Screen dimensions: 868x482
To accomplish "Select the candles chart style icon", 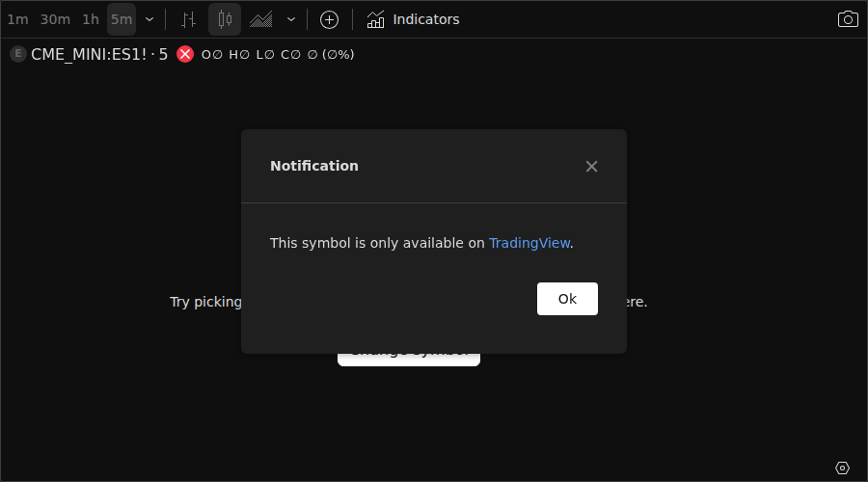I will tap(225, 20).
